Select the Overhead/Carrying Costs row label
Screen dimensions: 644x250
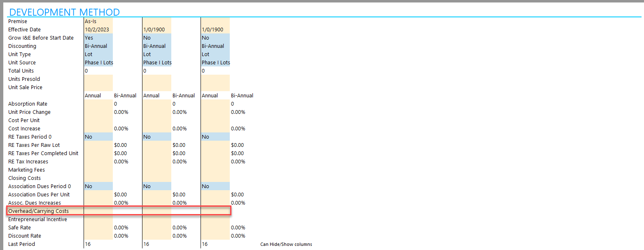38,211
